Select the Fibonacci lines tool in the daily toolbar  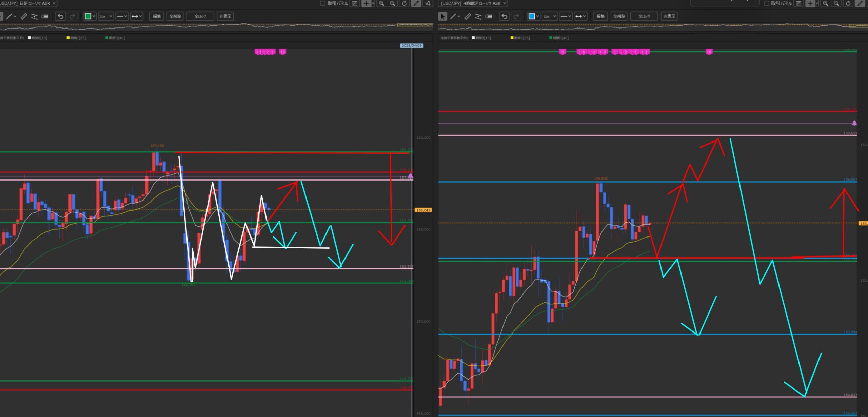coord(34,16)
